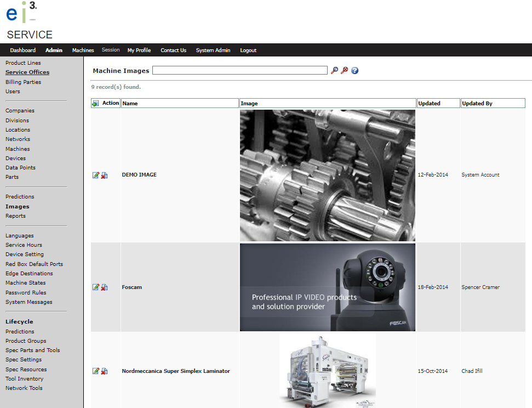Focus the Machine Images search field

(x=240, y=70)
